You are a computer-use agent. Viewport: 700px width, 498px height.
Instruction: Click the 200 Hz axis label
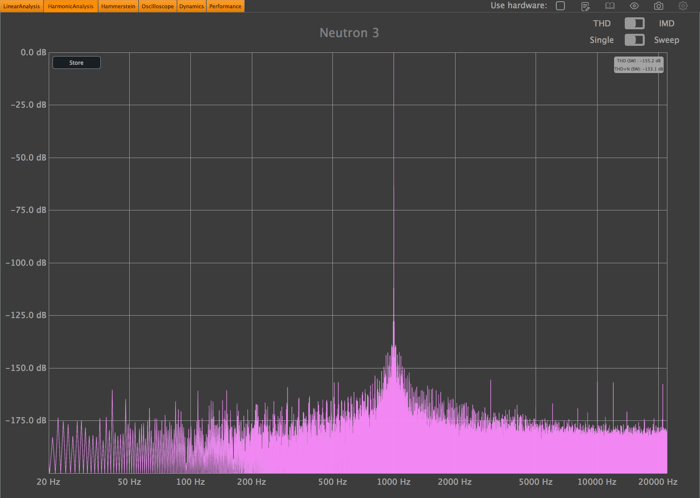(252, 482)
